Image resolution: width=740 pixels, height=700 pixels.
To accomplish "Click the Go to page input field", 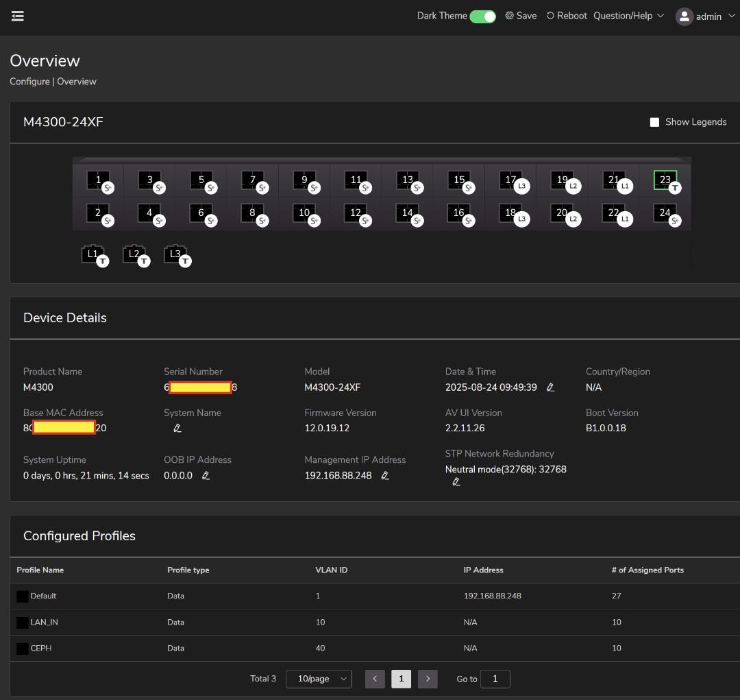I will tap(495, 679).
